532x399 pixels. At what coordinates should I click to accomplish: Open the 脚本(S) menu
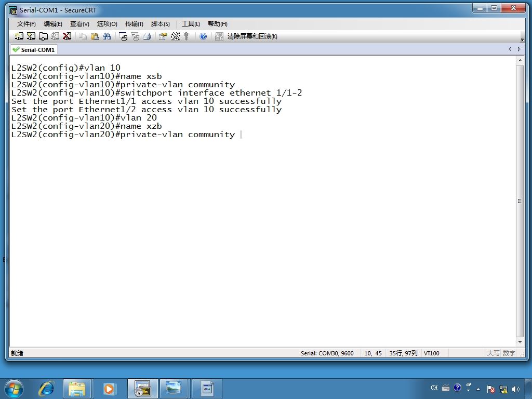click(x=160, y=24)
